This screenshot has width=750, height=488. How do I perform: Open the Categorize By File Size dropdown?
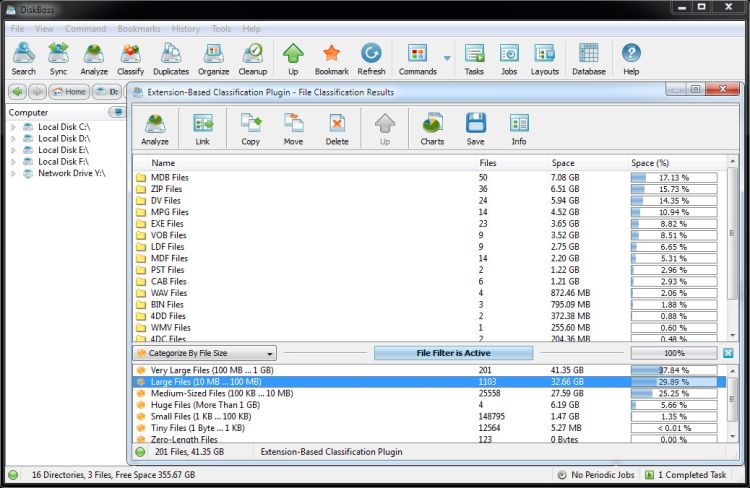(x=205, y=353)
